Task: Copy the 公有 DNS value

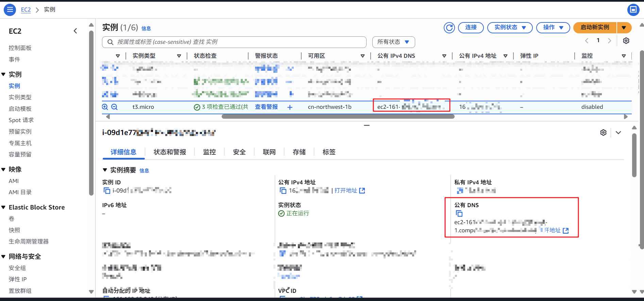Action: tap(459, 214)
